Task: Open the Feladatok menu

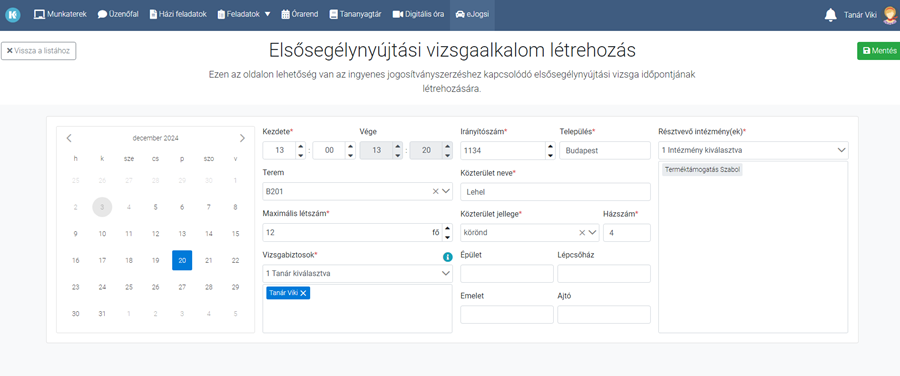Action: tap(244, 15)
